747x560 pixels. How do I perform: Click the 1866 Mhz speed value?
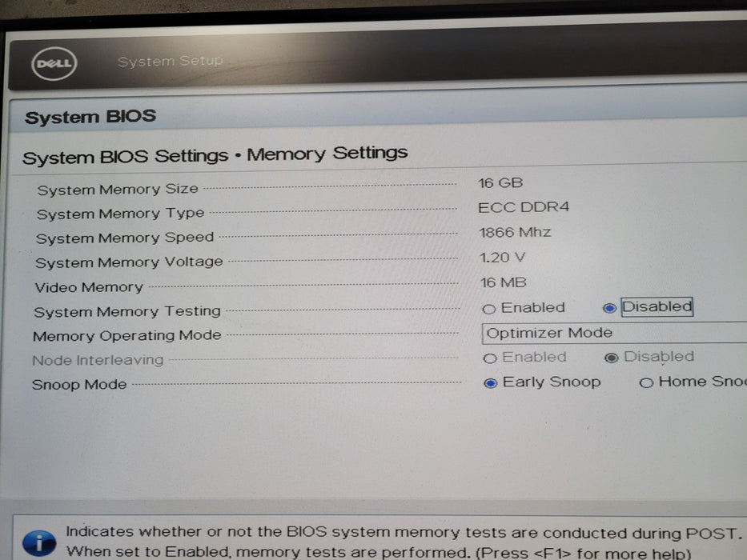pos(515,232)
